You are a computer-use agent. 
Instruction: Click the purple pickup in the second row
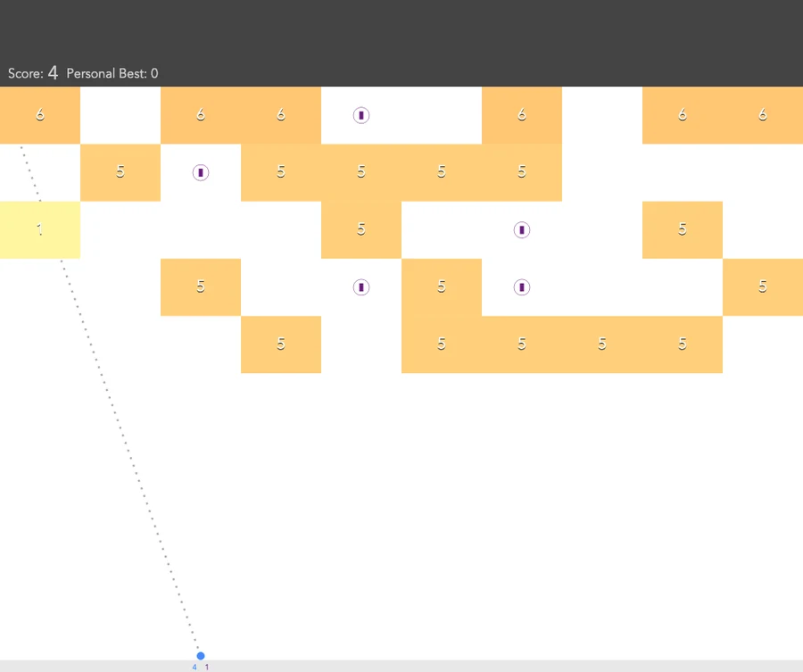[x=201, y=172]
